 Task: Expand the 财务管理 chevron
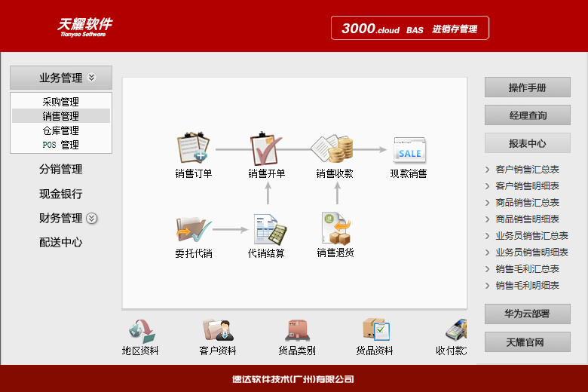point(91,218)
